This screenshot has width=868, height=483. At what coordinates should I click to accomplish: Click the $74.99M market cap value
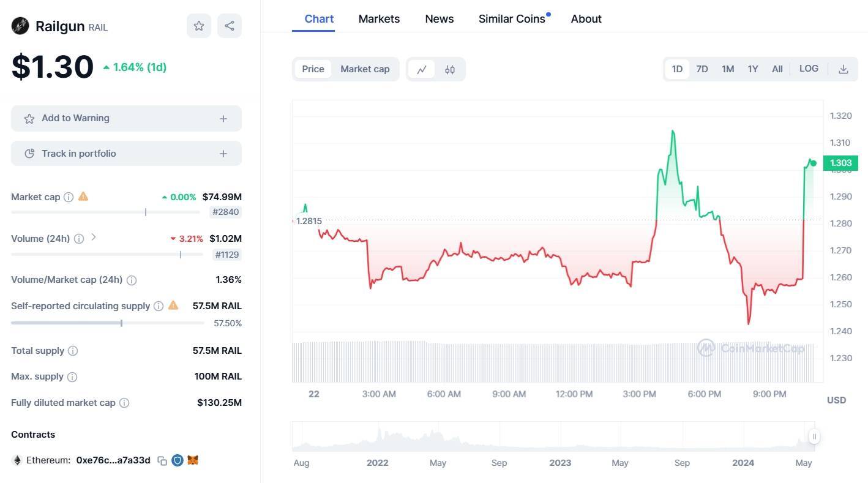coord(222,197)
